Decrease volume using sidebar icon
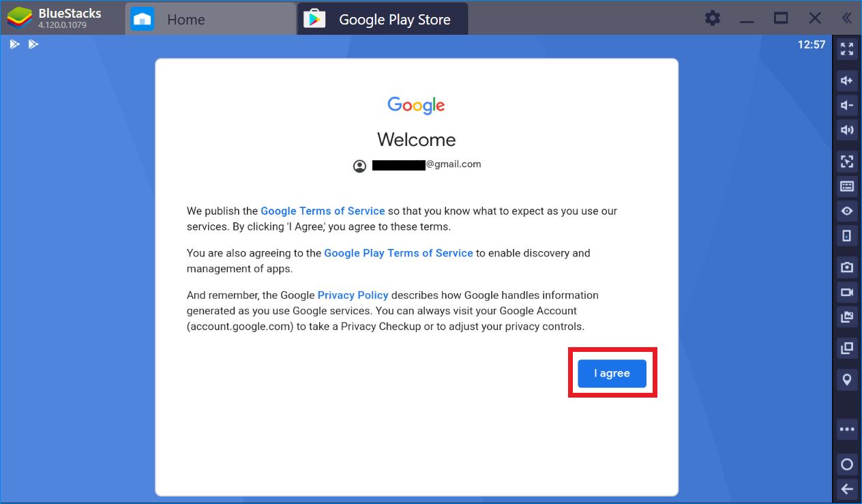 847,105
